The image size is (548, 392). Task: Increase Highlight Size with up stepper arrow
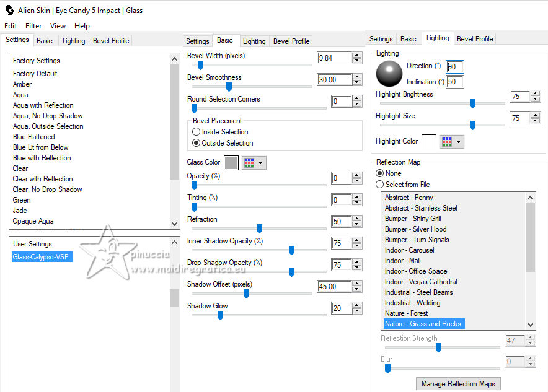point(536,115)
